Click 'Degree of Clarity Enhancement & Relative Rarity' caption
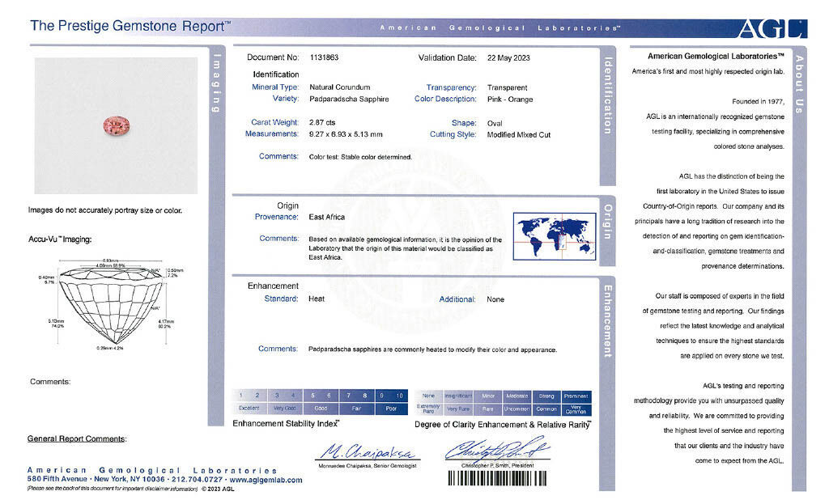 coord(503,425)
